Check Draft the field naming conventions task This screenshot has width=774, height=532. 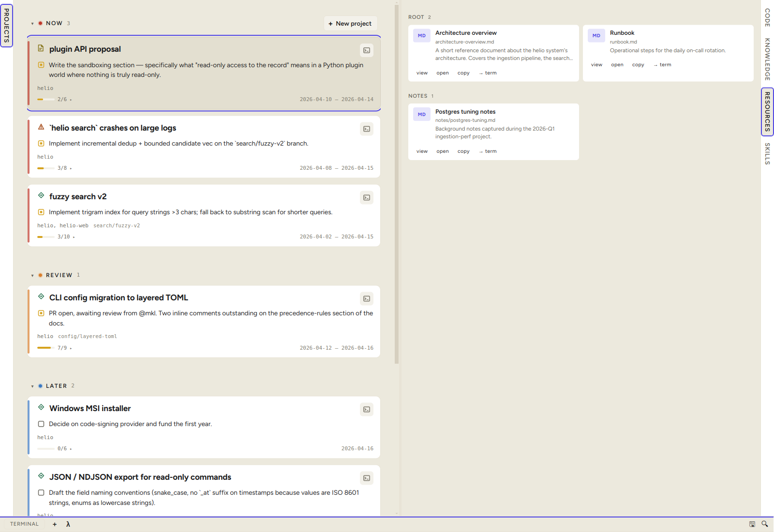41,493
